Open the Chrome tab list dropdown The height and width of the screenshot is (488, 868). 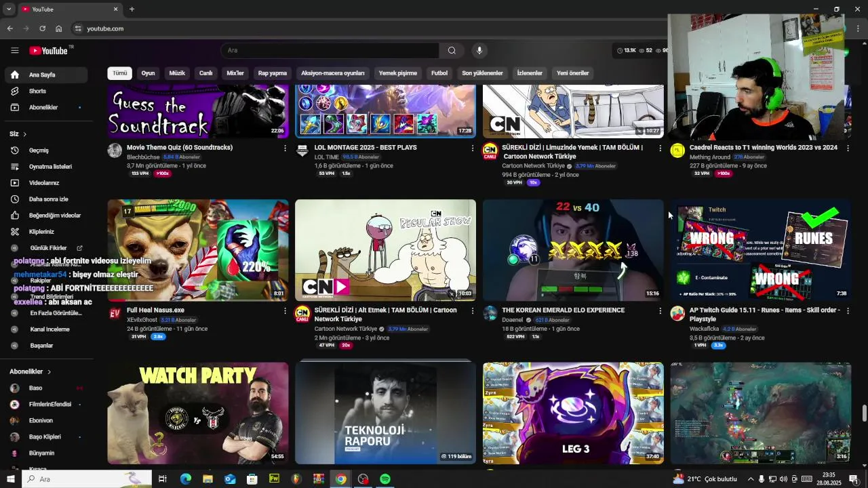point(9,9)
